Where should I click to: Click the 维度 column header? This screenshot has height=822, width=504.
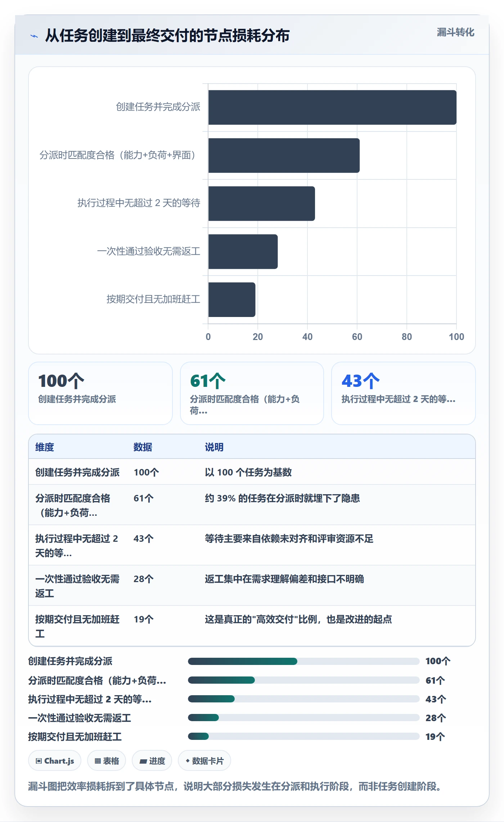pos(45,447)
